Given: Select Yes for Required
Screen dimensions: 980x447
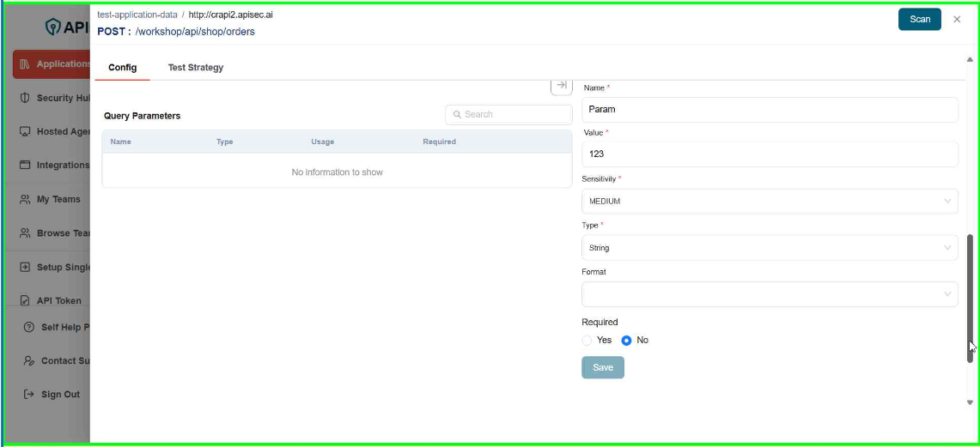Looking at the screenshot, I should (587, 341).
